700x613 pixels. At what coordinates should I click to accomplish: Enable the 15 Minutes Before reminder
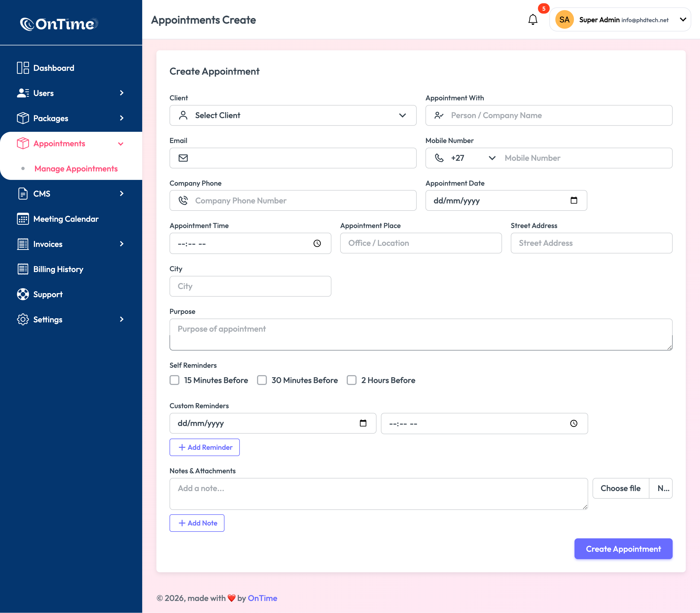pos(174,380)
